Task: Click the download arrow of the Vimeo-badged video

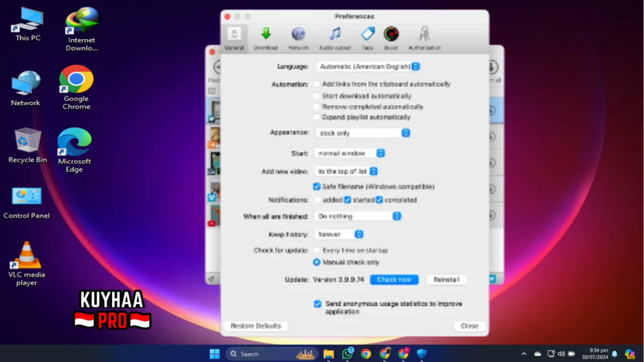Action: 492,189
